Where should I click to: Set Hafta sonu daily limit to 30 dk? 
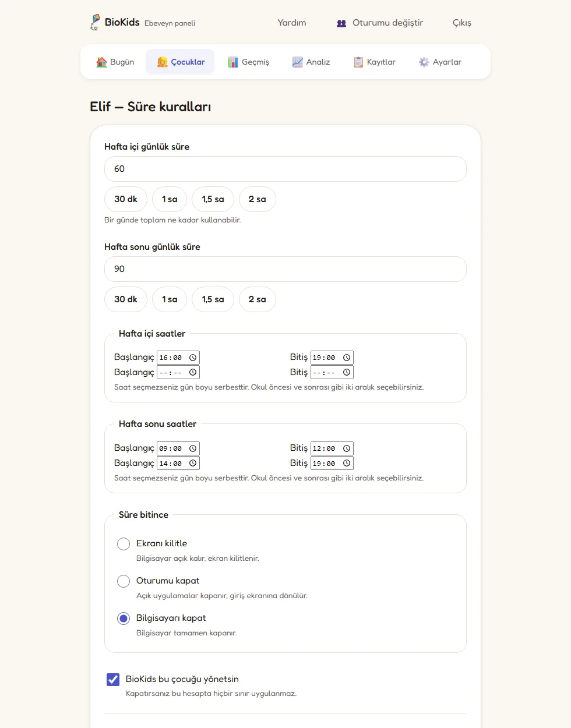(126, 299)
